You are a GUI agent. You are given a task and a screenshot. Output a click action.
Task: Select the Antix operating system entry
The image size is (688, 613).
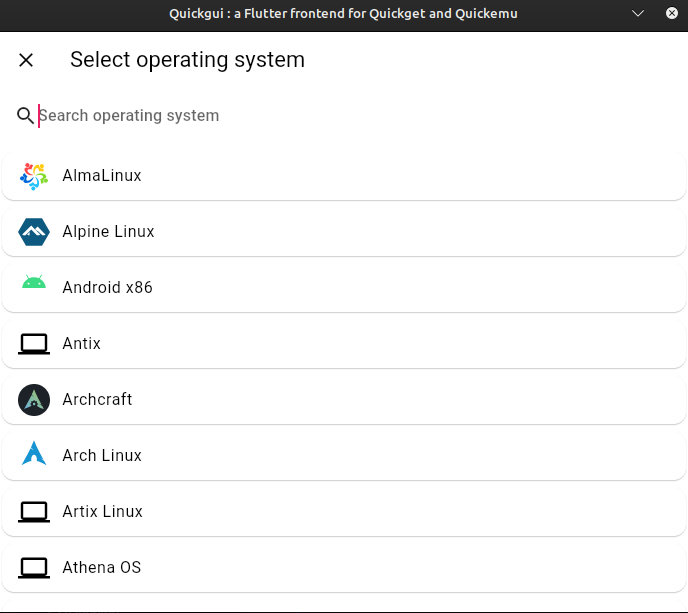[344, 344]
